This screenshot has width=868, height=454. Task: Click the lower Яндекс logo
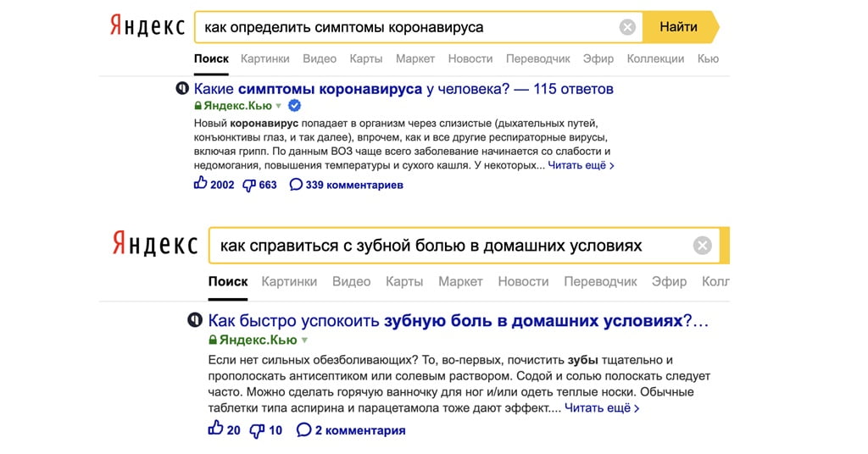pyautogui.click(x=155, y=244)
